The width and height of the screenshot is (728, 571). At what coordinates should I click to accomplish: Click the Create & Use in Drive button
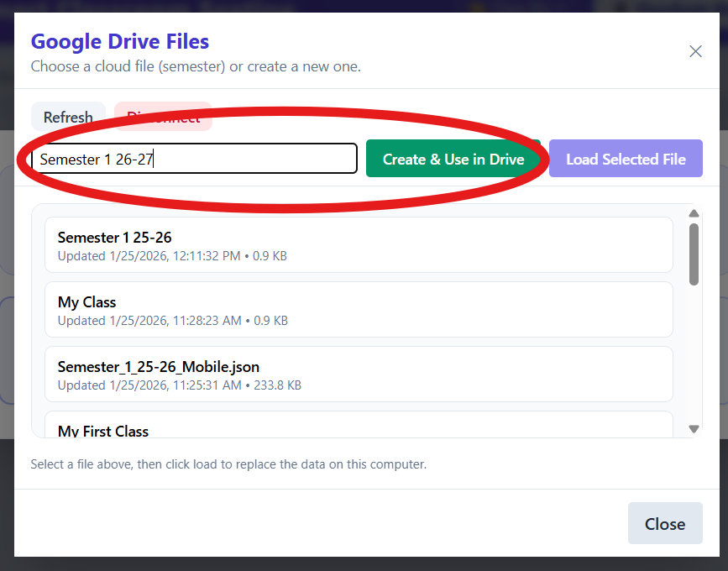tap(454, 158)
